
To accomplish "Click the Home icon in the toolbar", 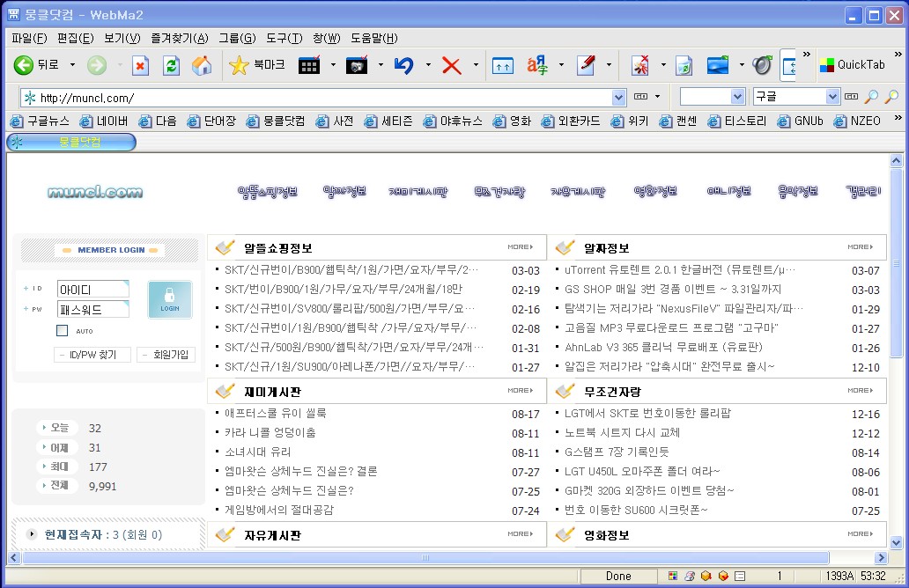I will 202,65.
